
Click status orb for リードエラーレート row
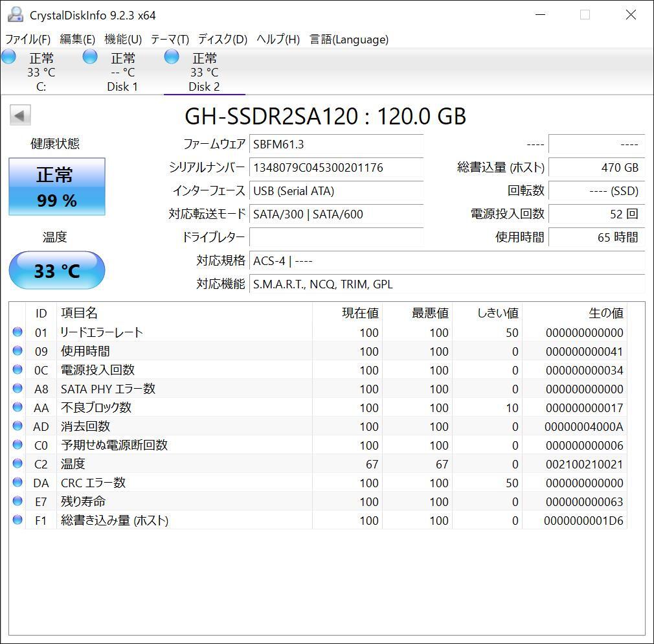17,332
